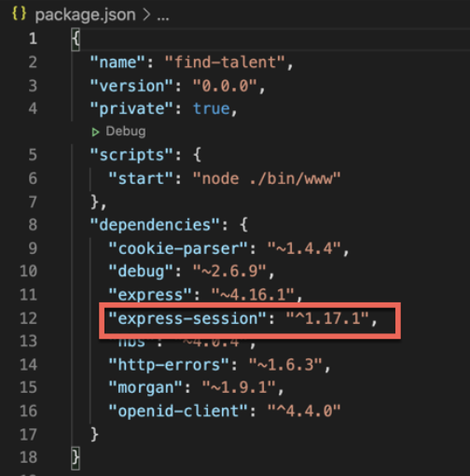Image resolution: width=470 pixels, height=476 pixels.
Task: Select line number 8 in the gutter
Action: pos(33,225)
